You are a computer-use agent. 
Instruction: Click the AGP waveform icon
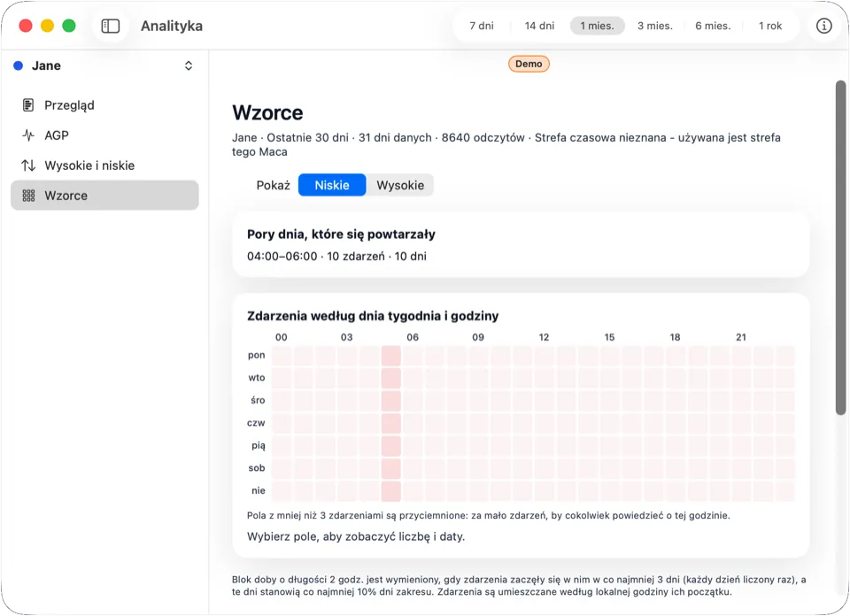[28, 135]
